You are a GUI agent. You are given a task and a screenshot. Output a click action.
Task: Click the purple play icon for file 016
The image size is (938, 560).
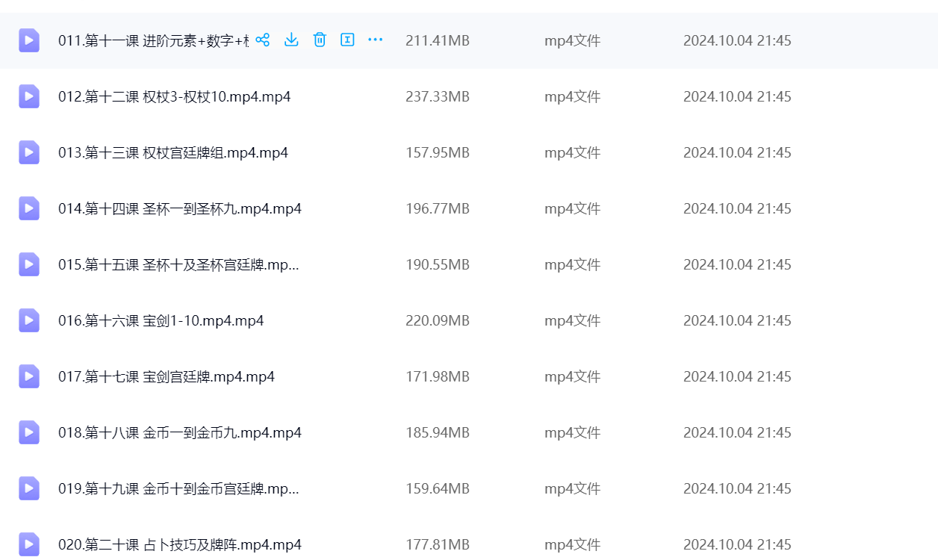point(29,320)
